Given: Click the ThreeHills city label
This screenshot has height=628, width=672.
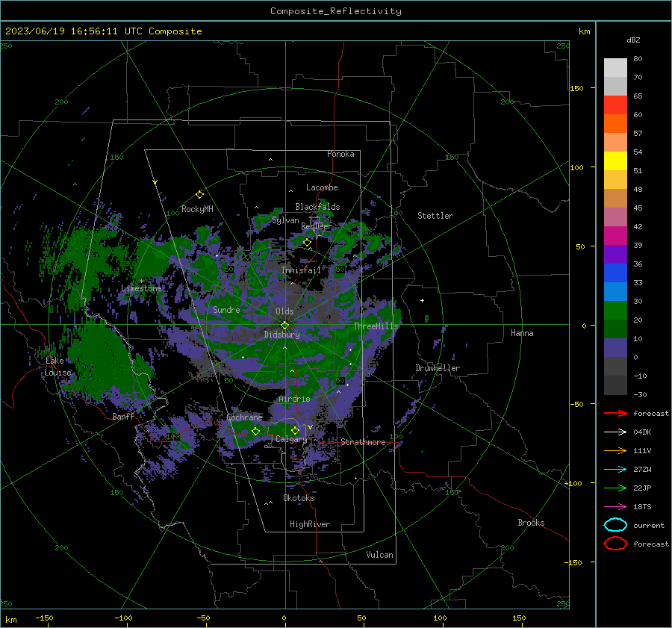Looking at the screenshot, I should 376,326.
